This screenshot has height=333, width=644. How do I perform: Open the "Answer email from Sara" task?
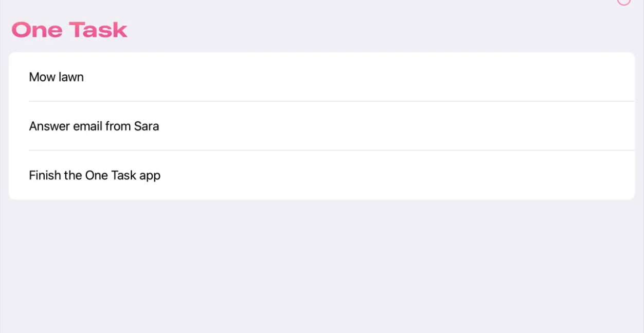94,126
